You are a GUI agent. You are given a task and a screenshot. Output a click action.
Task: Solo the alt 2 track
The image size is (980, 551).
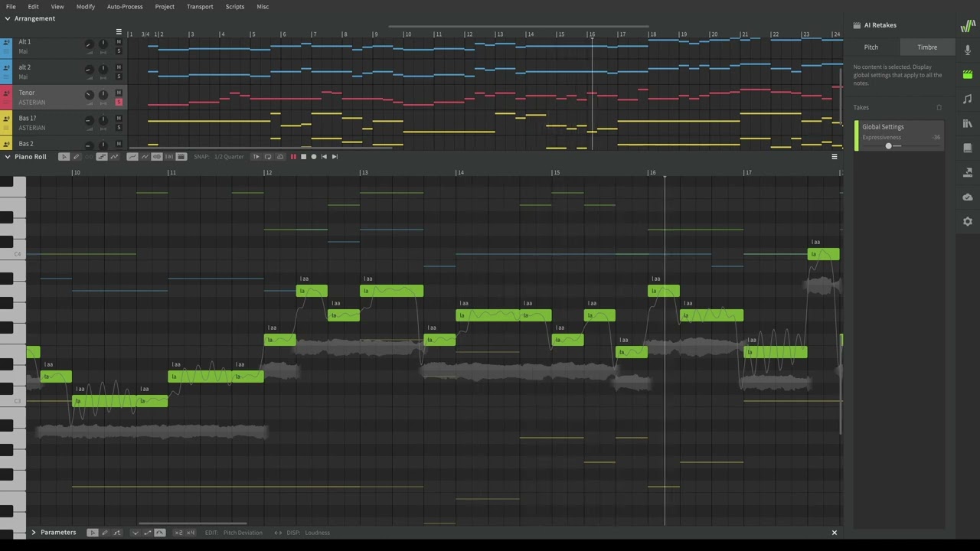119,77
